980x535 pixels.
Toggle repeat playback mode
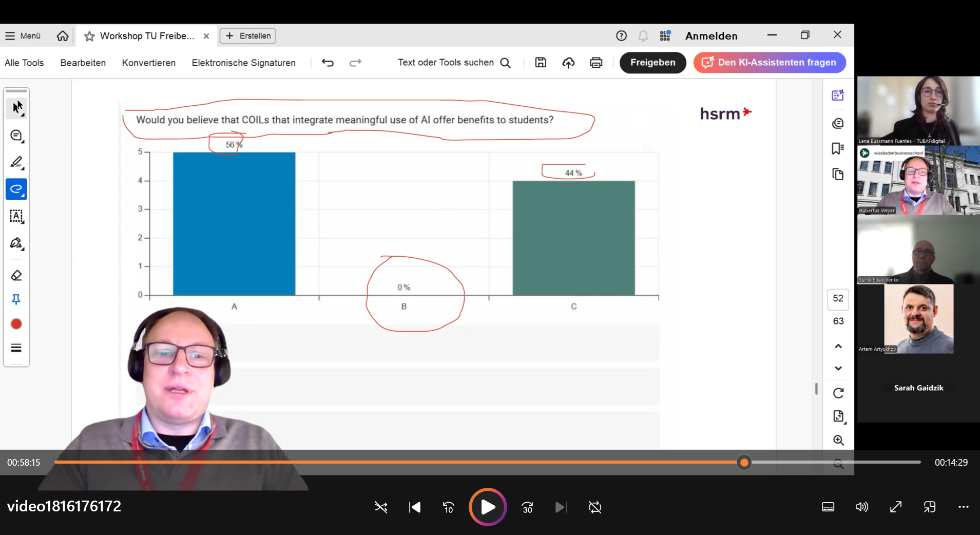595,507
